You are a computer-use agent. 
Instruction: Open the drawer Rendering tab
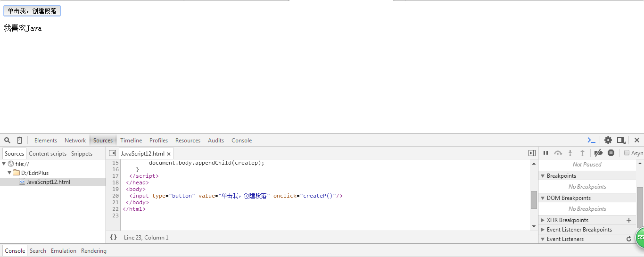click(94, 251)
